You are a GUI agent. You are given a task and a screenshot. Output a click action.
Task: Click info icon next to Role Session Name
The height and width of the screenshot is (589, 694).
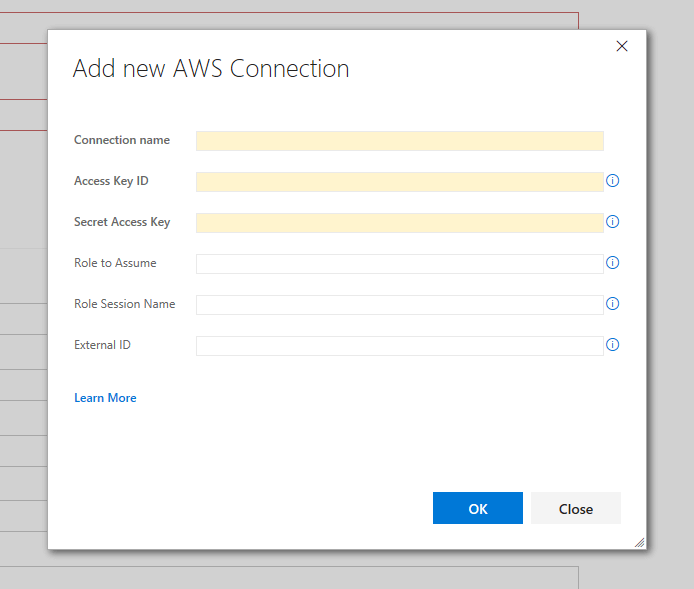pos(613,304)
